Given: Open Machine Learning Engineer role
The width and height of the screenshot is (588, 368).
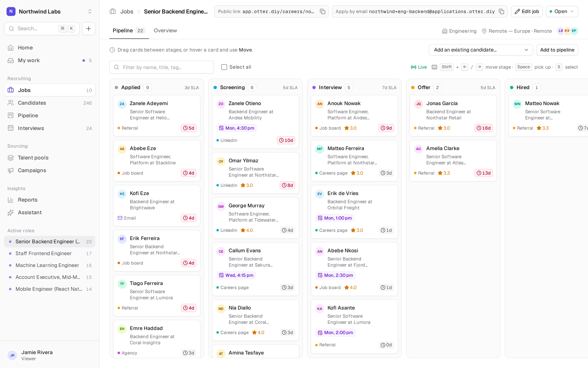Looking at the screenshot, I should 50,265.
